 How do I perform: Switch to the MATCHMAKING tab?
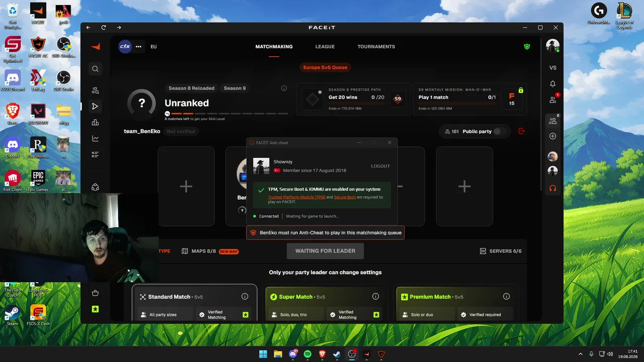tap(274, 47)
